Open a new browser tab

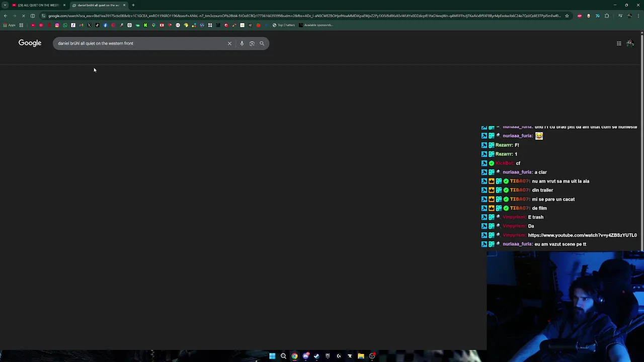click(133, 5)
